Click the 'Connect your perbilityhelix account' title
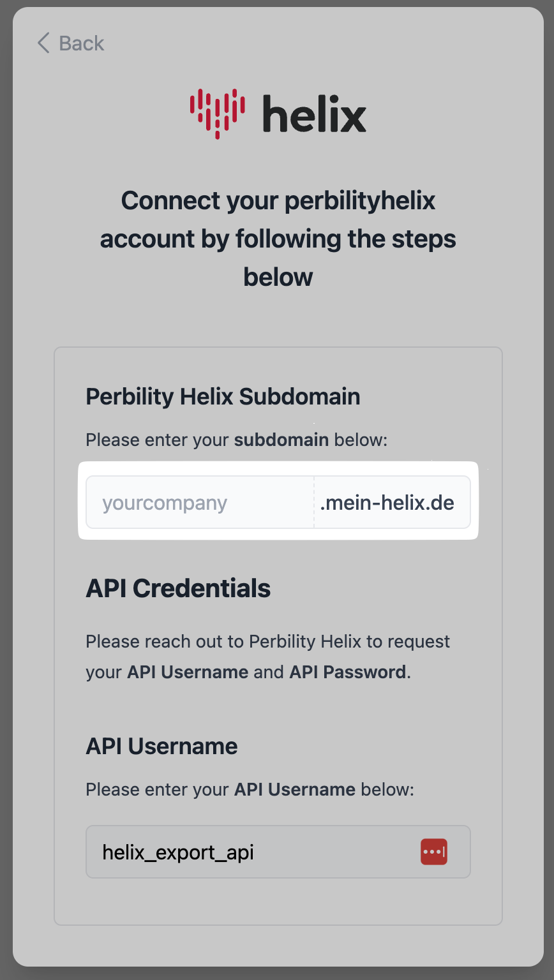The height and width of the screenshot is (980, 554). pos(278,239)
